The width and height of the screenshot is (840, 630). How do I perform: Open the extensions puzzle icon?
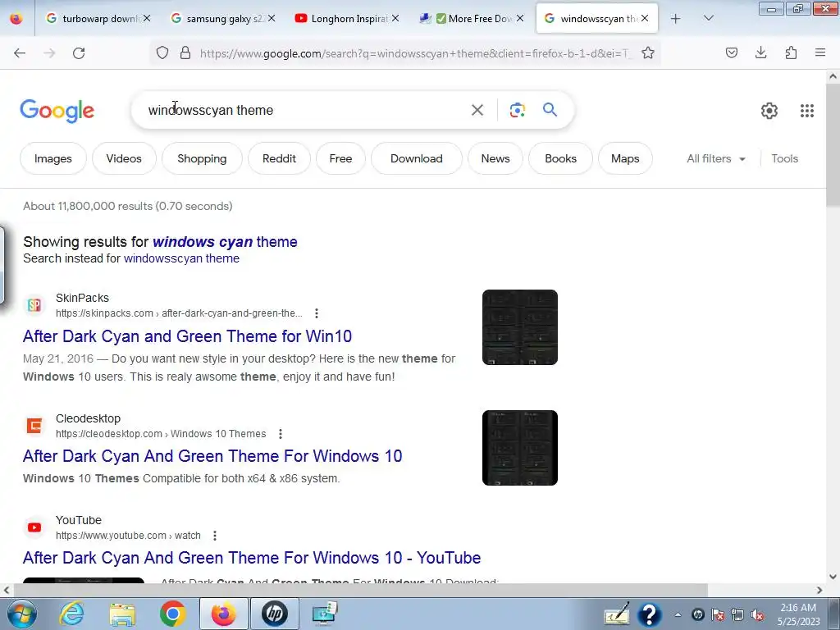pyautogui.click(x=791, y=52)
